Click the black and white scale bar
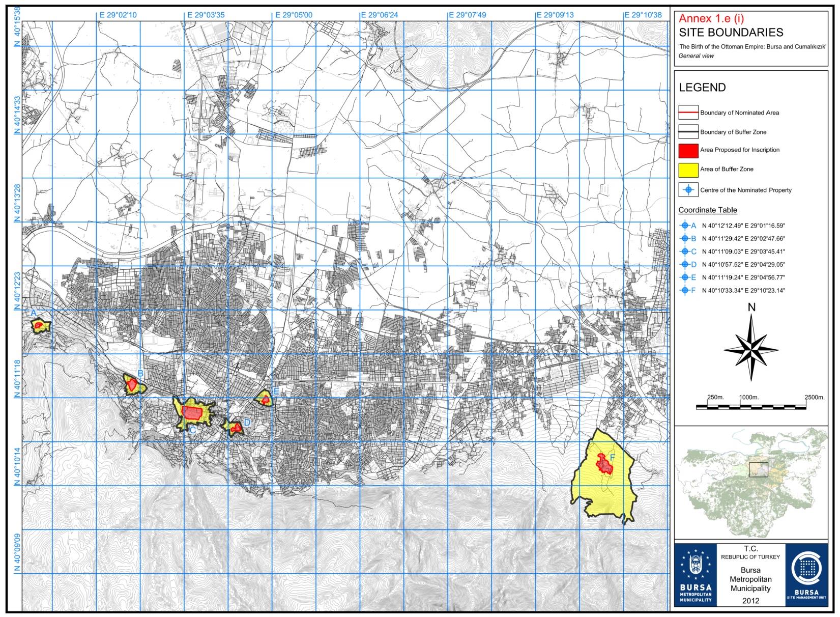The height and width of the screenshot is (617, 840). click(751, 406)
